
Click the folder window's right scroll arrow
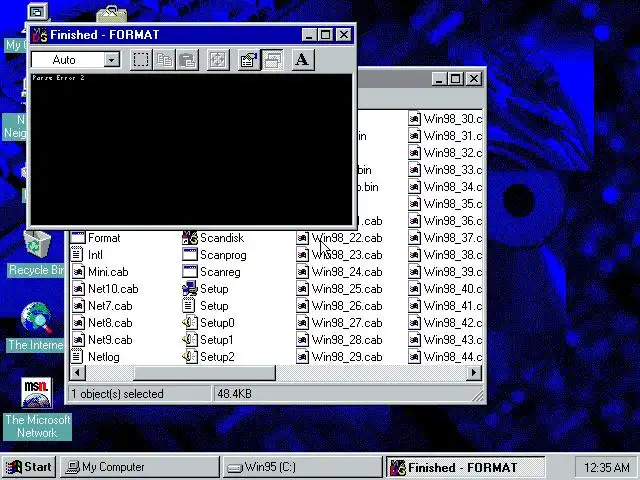click(x=473, y=373)
